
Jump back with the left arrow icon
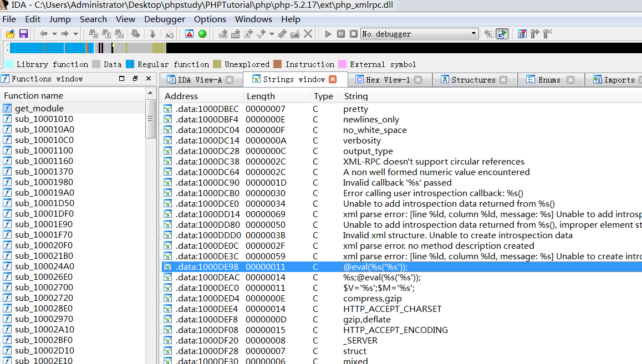pos(43,34)
